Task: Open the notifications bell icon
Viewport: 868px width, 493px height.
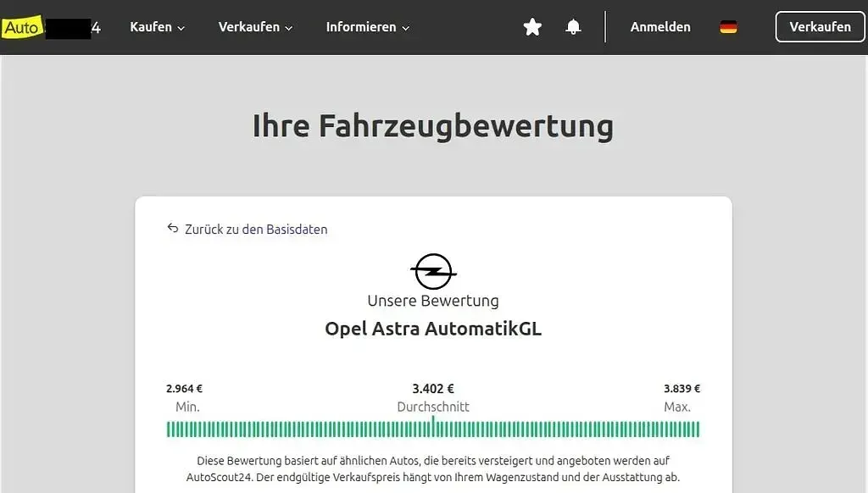Action: pyautogui.click(x=573, y=27)
